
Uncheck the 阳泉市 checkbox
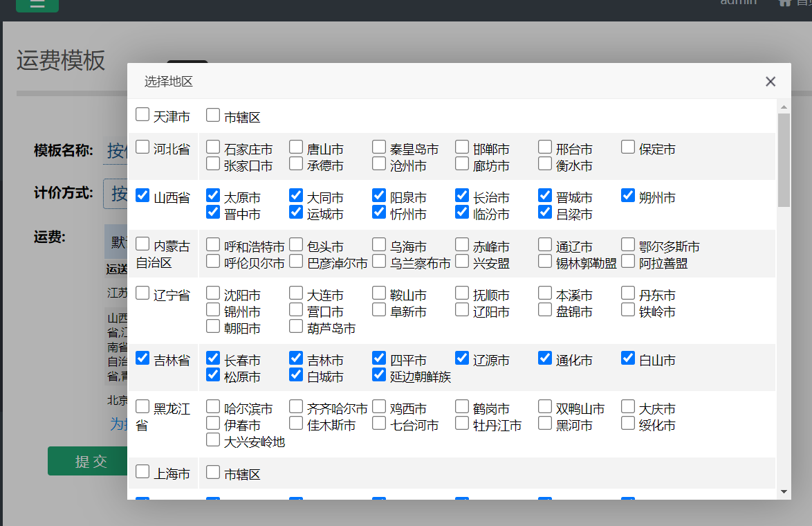pyautogui.click(x=379, y=195)
